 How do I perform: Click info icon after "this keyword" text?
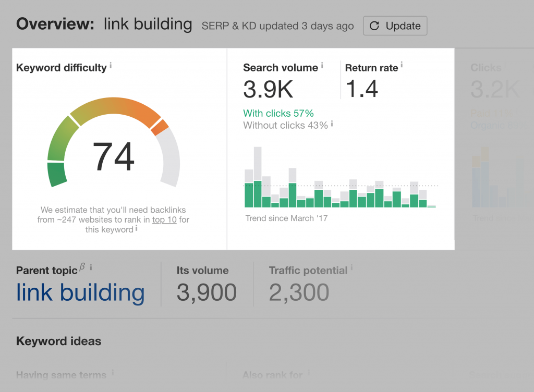(x=137, y=228)
